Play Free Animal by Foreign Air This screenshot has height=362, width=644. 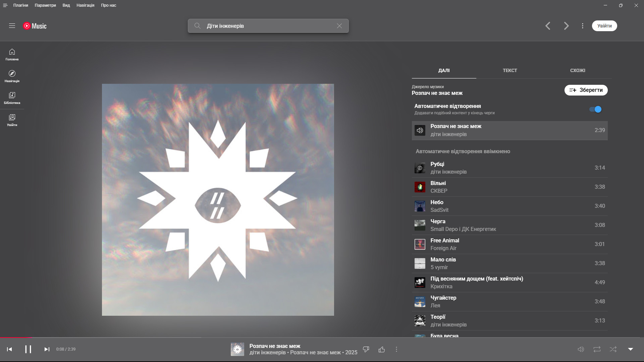(x=510, y=244)
